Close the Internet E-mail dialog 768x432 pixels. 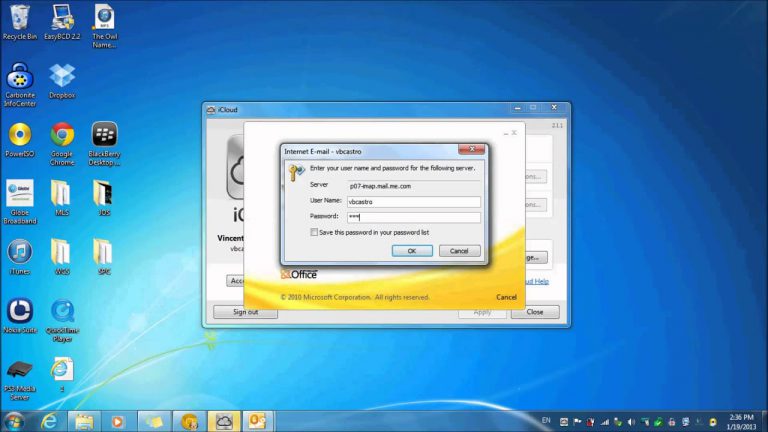(472, 149)
